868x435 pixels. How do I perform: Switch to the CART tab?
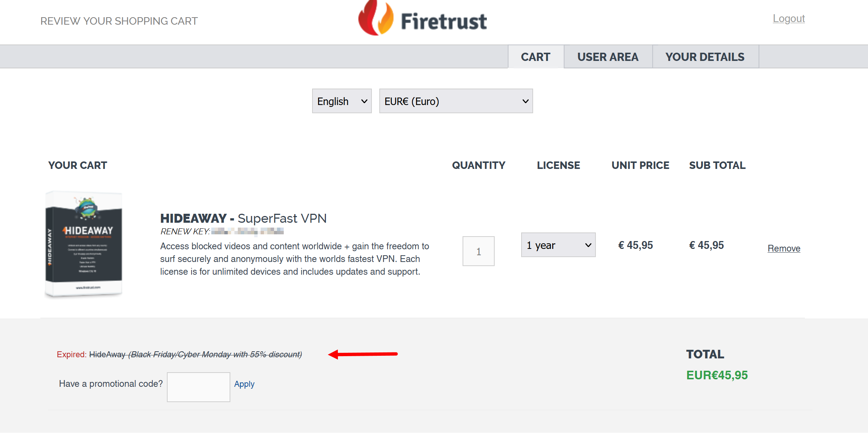(536, 57)
